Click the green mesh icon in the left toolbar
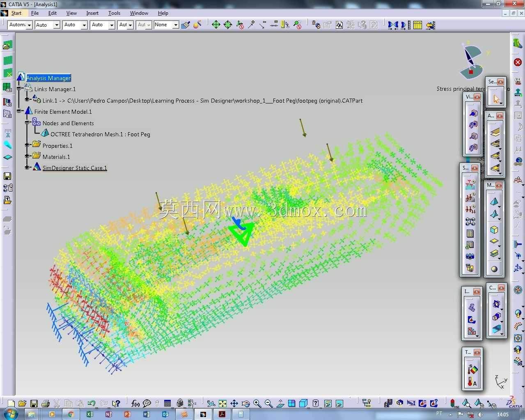Screen dimensions: 525x420 [x=7, y=60]
